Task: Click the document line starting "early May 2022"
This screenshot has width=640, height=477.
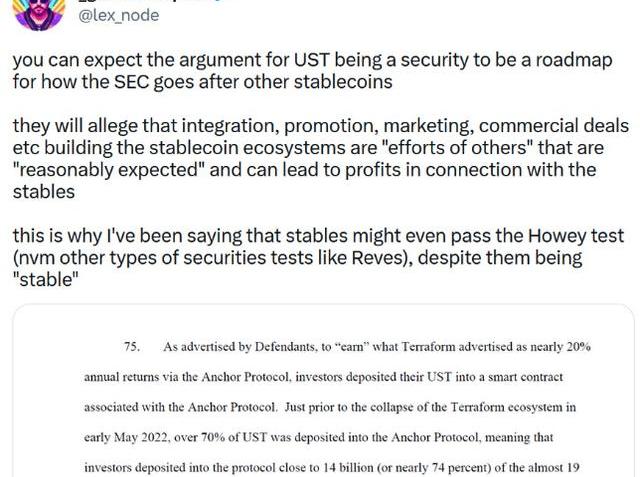Action: pos(319,437)
